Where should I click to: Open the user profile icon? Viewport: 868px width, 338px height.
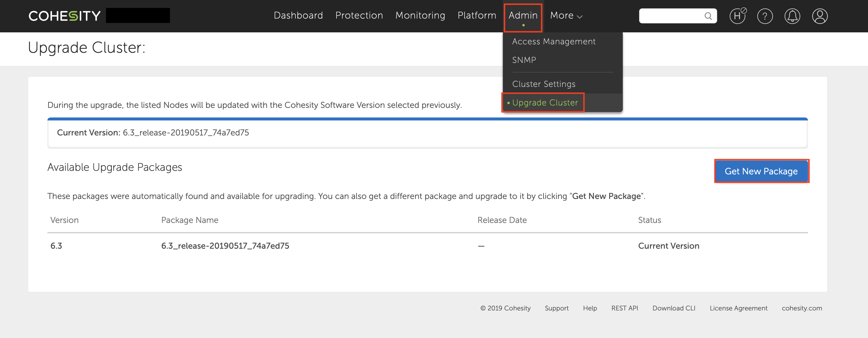pyautogui.click(x=819, y=16)
